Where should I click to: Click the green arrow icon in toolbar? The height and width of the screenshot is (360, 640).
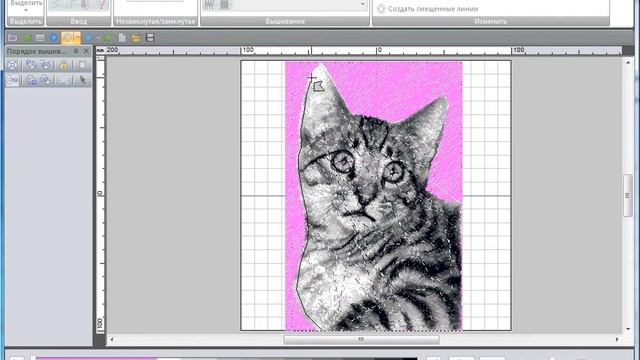click(x=107, y=38)
